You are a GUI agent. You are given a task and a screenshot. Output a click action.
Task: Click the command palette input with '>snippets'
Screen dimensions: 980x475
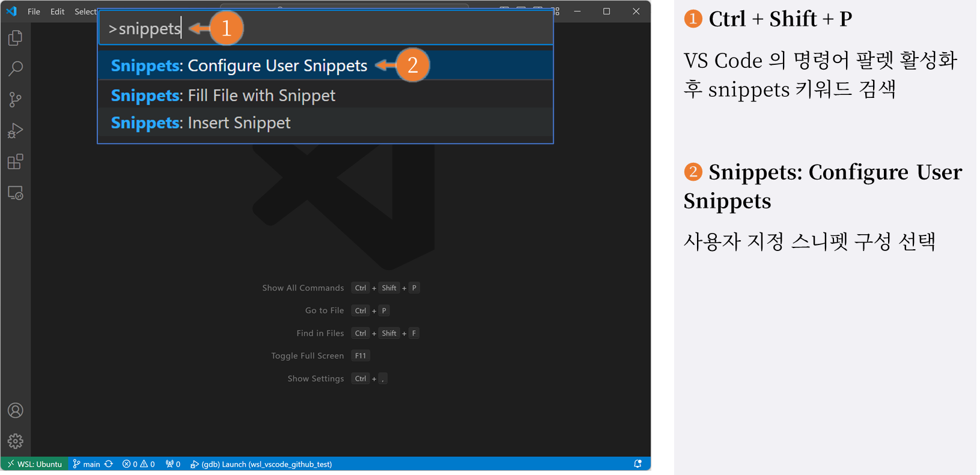click(x=326, y=28)
